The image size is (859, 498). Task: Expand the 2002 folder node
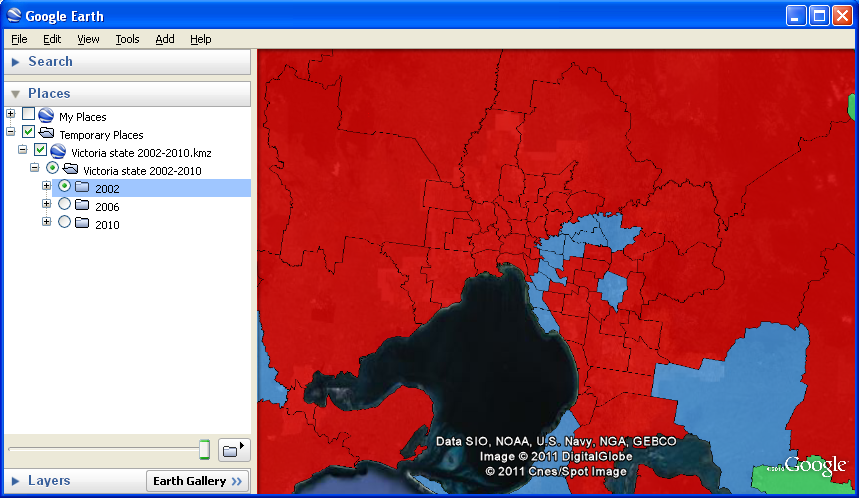click(47, 186)
